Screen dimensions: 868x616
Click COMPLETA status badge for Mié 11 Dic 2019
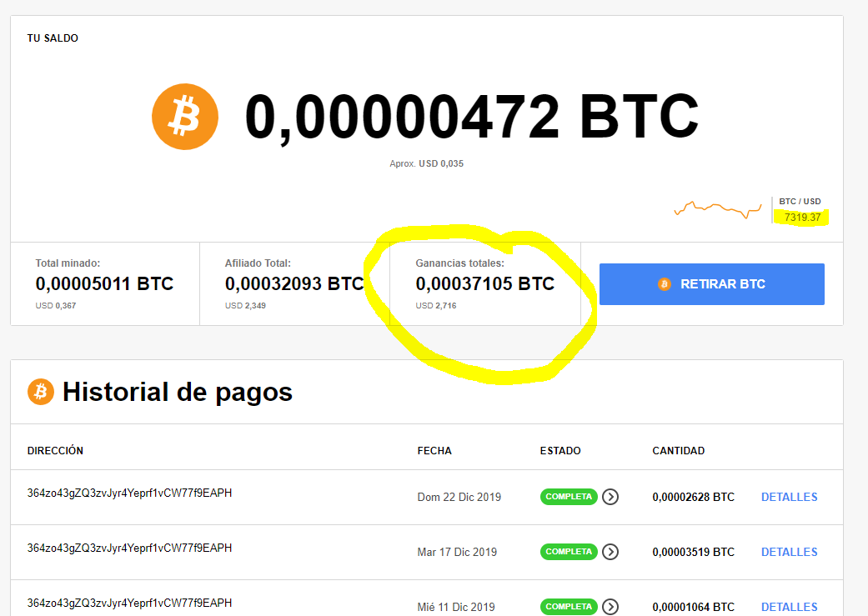click(569, 606)
